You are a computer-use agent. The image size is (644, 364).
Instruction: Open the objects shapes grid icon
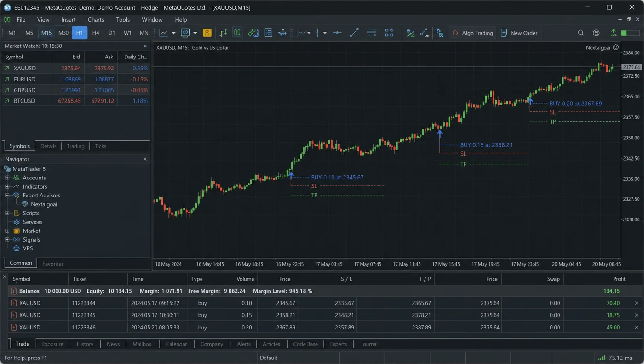pos(389,33)
